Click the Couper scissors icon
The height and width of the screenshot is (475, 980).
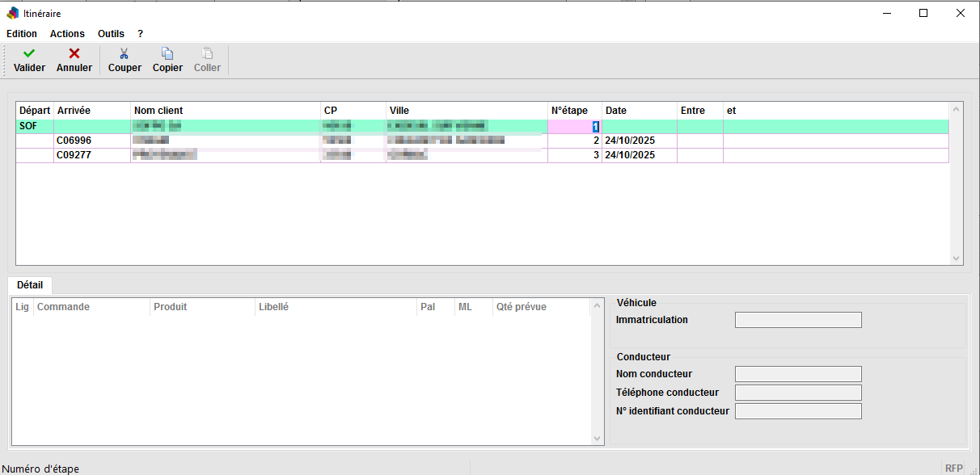tap(125, 53)
